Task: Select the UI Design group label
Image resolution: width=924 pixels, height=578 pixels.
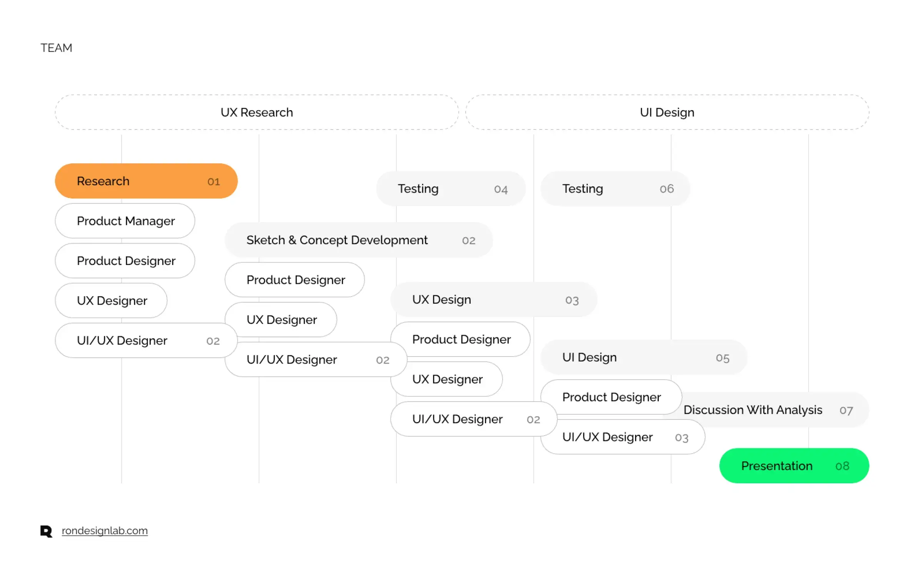Action: pos(665,112)
